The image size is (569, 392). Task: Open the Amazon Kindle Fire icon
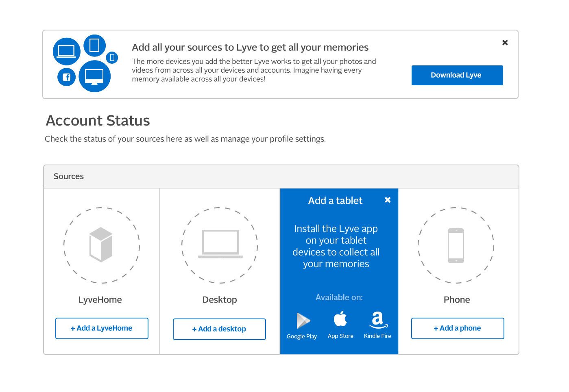click(378, 320)
